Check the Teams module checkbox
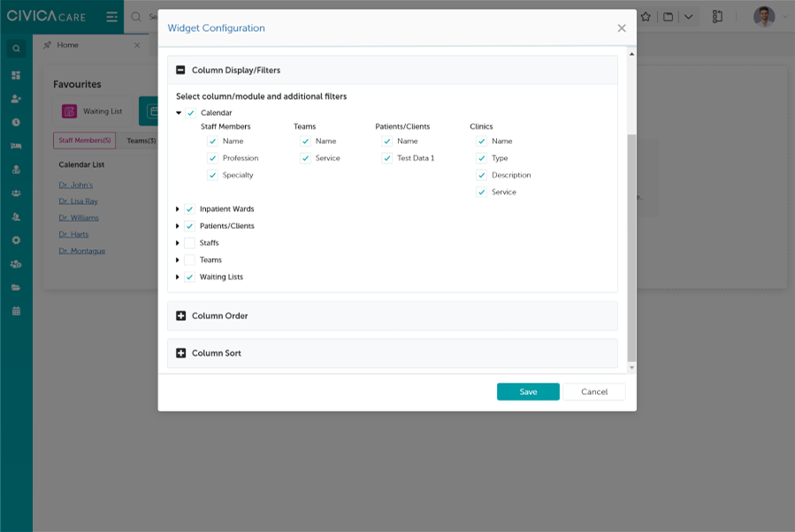Image resolution: width=795 pixels, height=532 pixels. click(x=189, y=260)
